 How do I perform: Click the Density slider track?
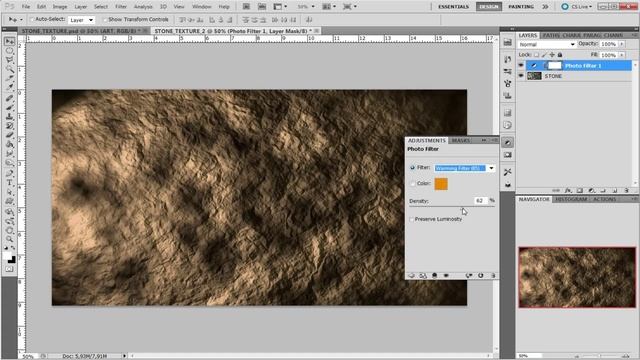452,207
